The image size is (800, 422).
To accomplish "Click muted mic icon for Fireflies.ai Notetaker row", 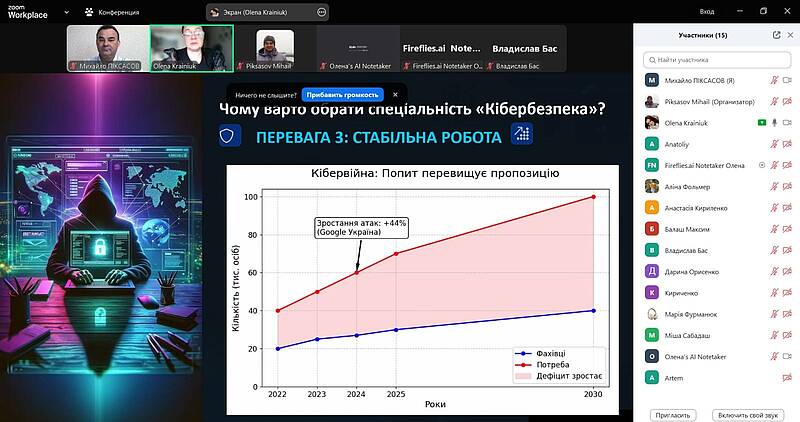I will (x=774, y=165).
